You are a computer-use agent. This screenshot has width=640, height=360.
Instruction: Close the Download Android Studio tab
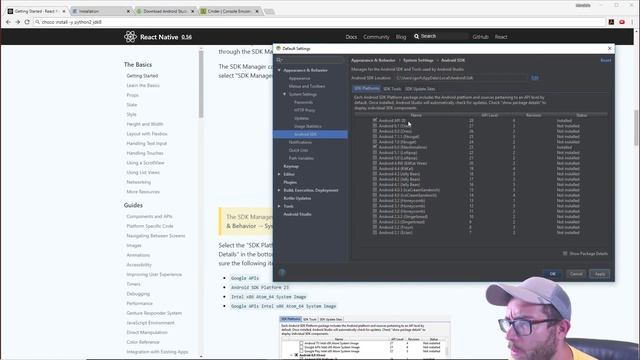click(193, 11)
